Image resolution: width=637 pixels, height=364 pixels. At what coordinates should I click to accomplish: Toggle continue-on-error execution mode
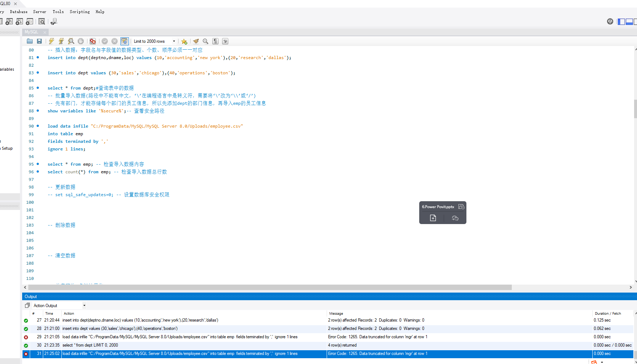coord(93,41)
